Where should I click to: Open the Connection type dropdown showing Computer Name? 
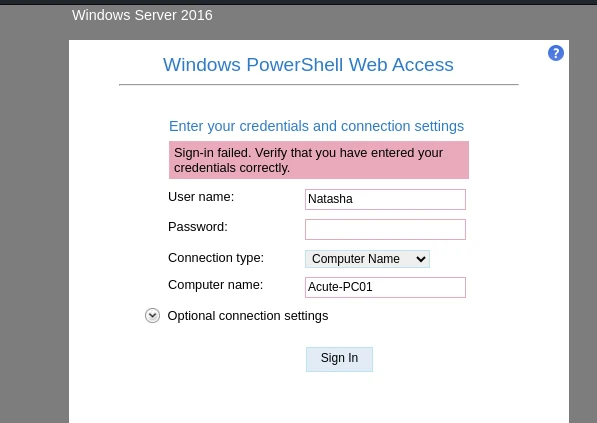[367, 259]
